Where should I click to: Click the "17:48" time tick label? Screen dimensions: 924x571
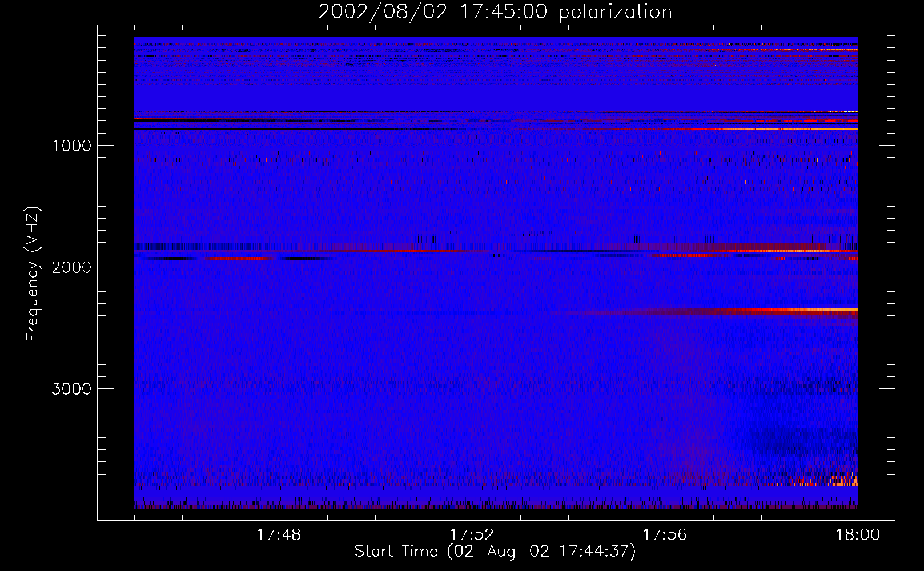pyautogui.click(x=279, y=535)
